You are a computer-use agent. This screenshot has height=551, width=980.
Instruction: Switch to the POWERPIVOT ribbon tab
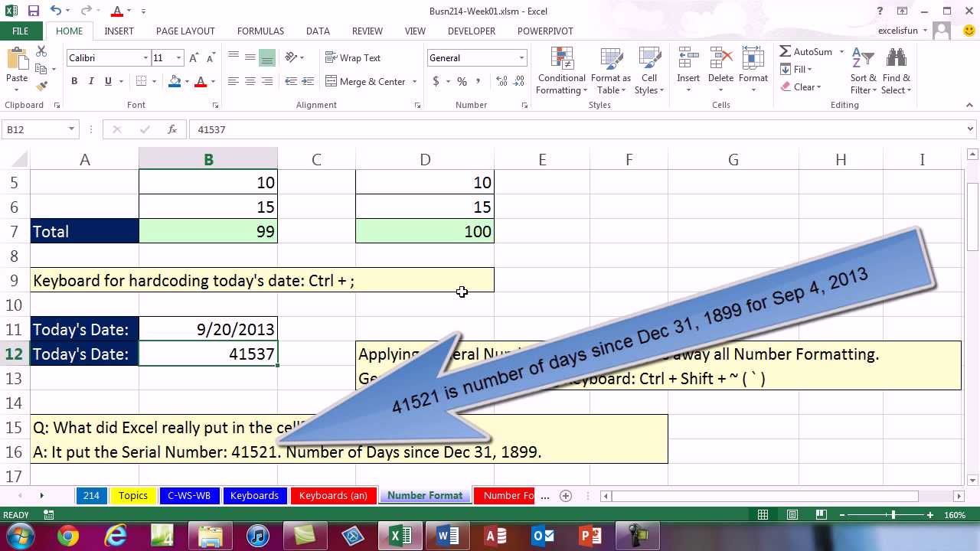pyautogui.click(x=544, y=31)
